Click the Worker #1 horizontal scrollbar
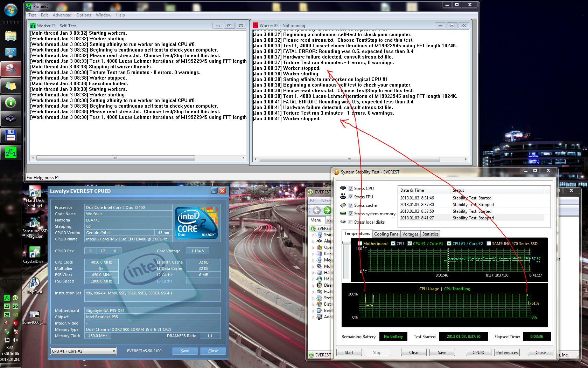Screen dimensions: 588x368 (138, 158)
